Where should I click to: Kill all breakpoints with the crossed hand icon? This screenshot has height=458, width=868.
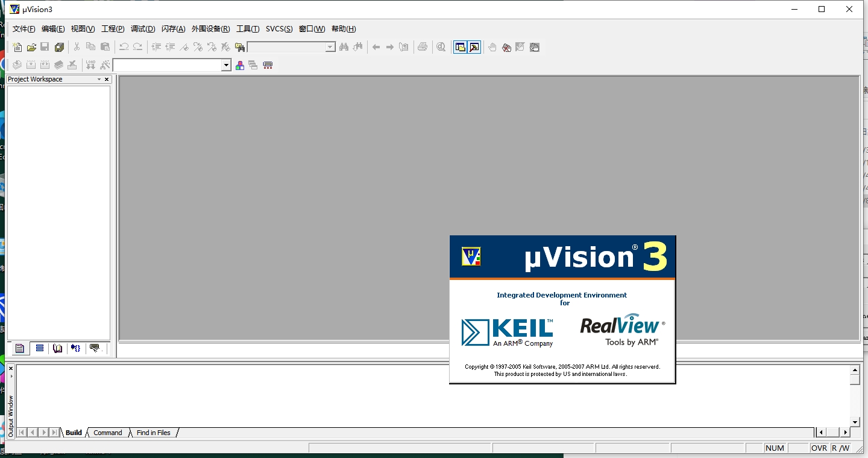point(506,46)
